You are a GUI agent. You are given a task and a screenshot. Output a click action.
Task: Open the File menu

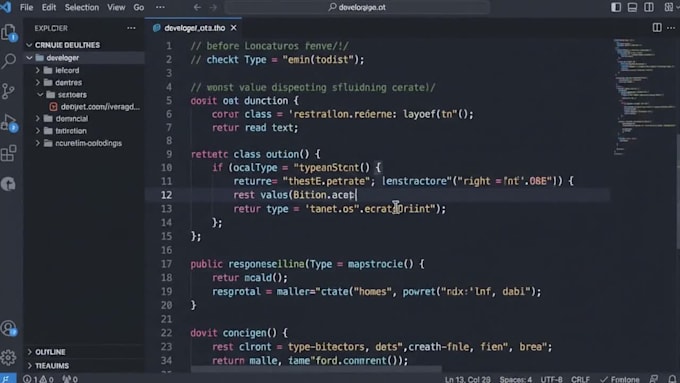point(26,7)
